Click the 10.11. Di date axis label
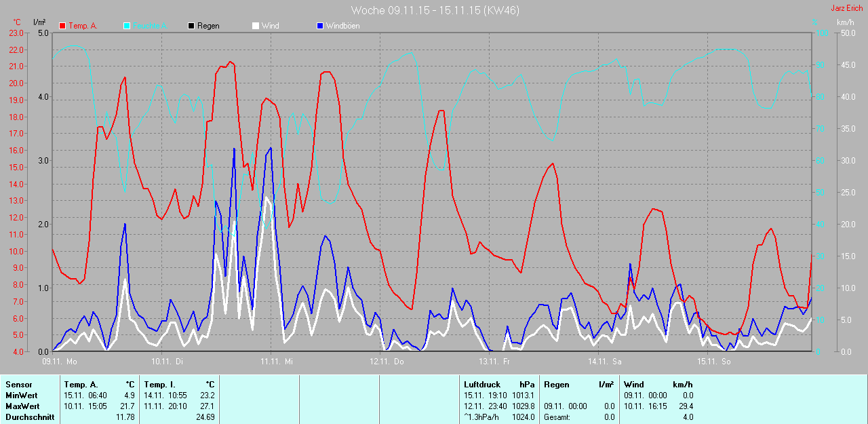The image size is (868, 424). coord(167,362)
